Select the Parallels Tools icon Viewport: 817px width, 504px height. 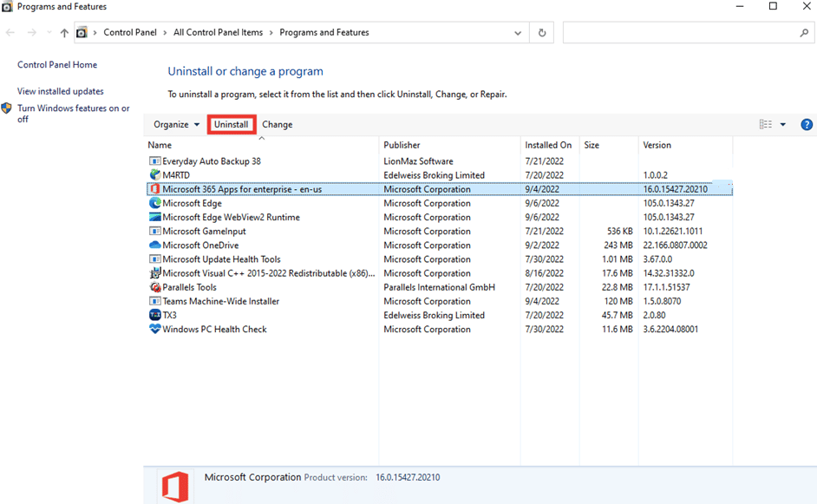(x=154, y=286)
